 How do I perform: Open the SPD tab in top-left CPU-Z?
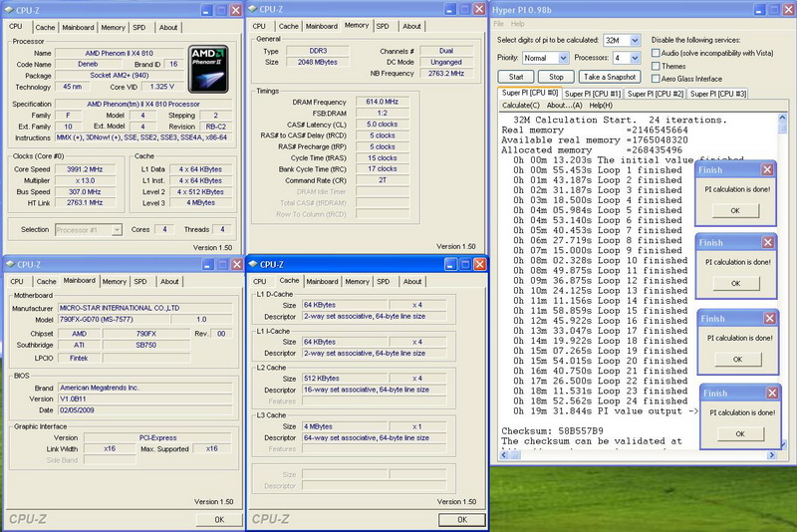(139, 28)
